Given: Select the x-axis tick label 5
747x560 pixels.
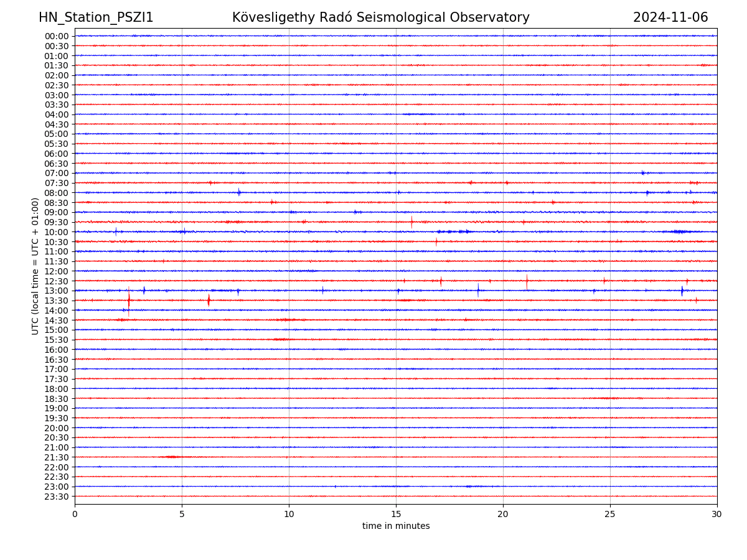Looking at the screenshot, I should 182,515.
